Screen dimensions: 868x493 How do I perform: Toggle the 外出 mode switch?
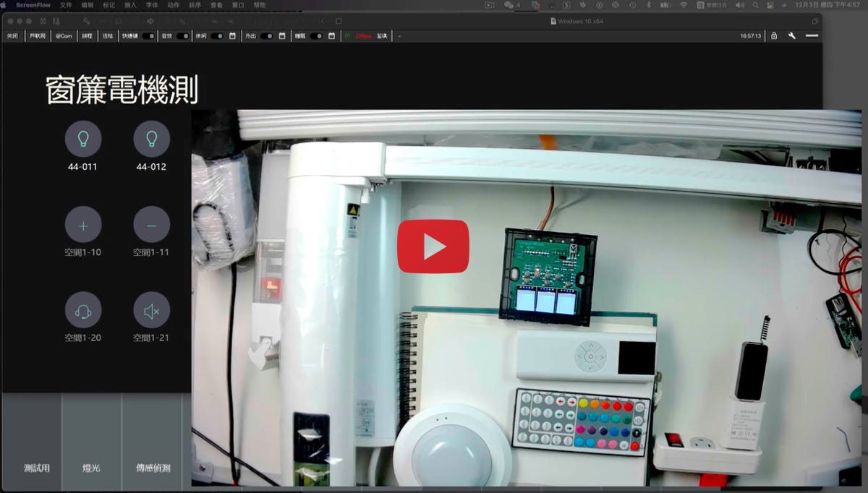click(267, 35)
